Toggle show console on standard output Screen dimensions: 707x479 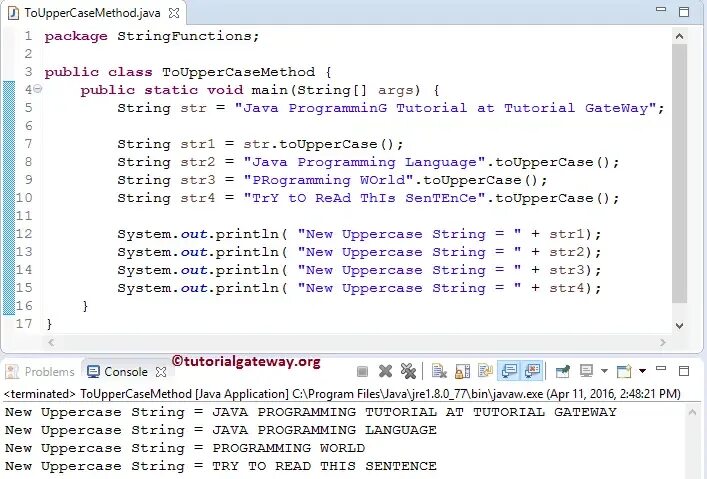click(x=509, y=371)
